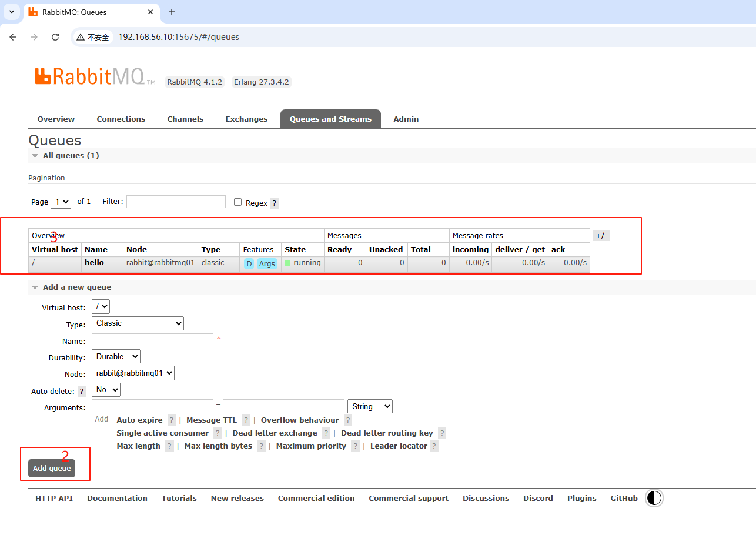Open the Durability dropdown
The image size is (756, 545).
[x=116, y=357]
